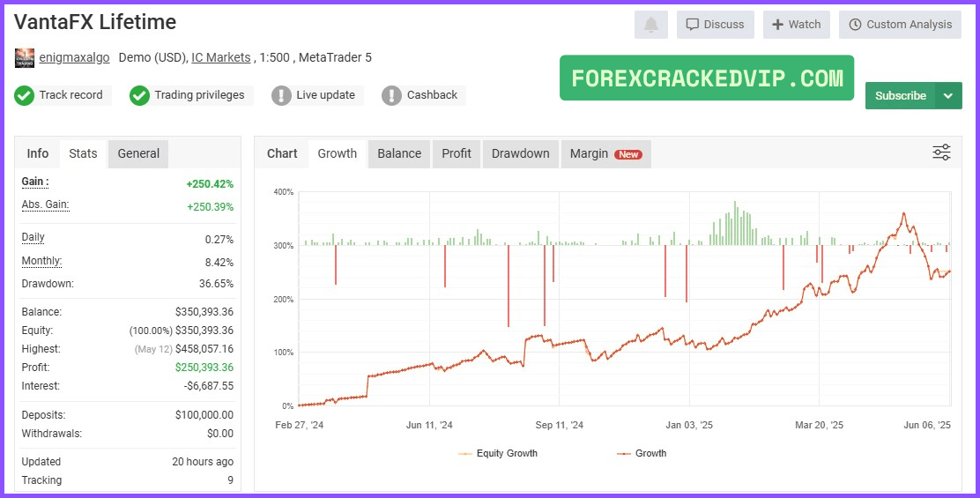
Task: Expand the Subscribe dropdown arrow
Action: (948, 95)
